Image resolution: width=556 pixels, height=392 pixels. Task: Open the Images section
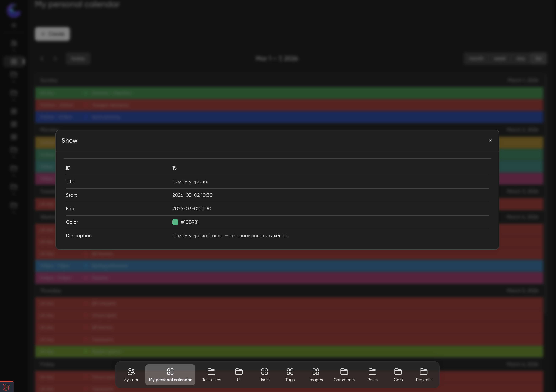(x=315, y=374)
